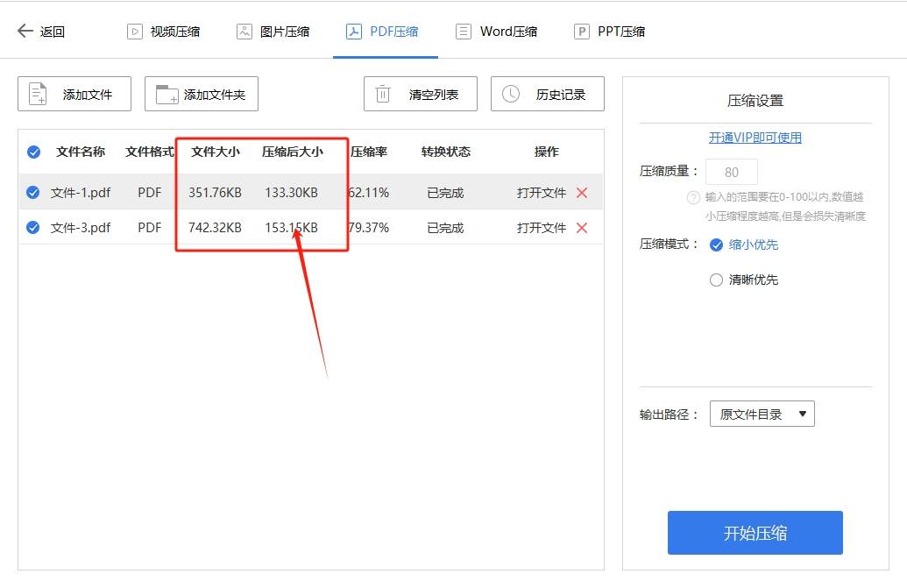Click the 压缩率 column header
Image resolution: width=907 pixels, height=588 pixels.
coord(368,152)
